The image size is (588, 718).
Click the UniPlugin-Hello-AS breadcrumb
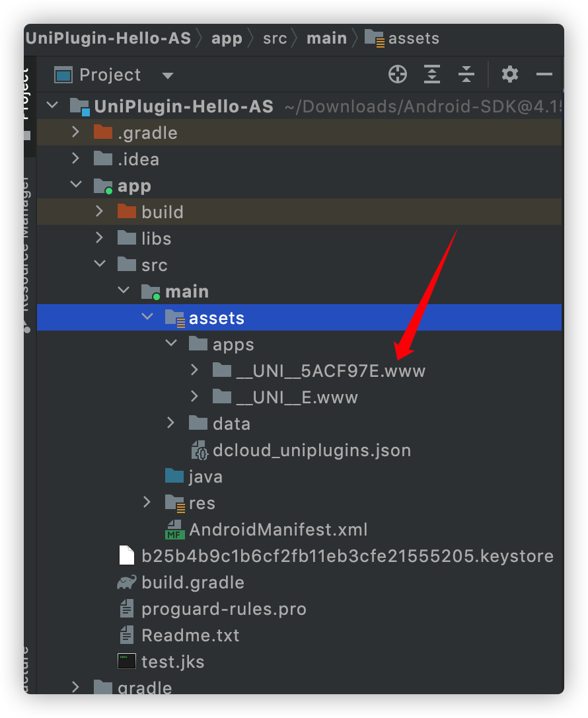point(108,38)
